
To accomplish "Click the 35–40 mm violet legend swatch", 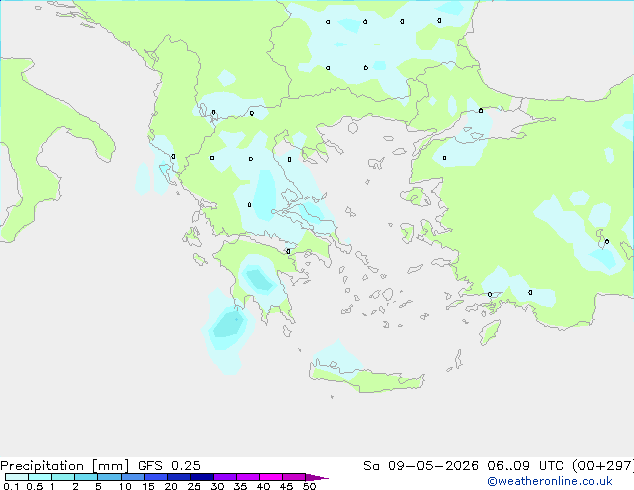I will coord(247,477).
